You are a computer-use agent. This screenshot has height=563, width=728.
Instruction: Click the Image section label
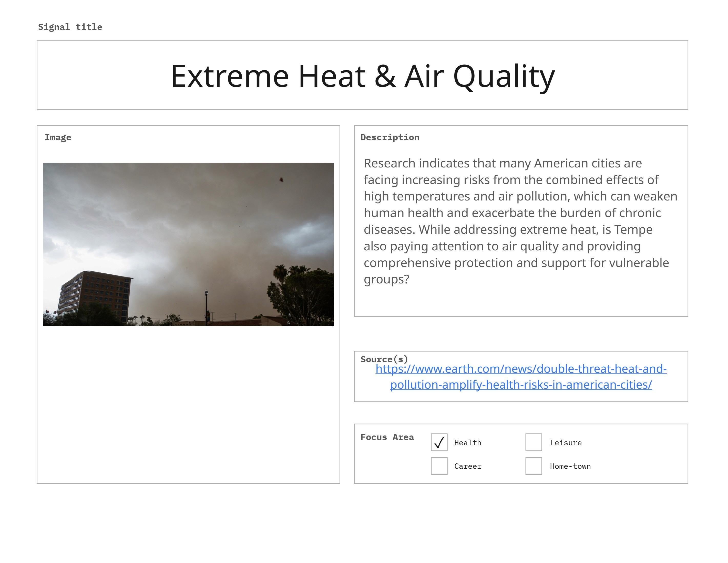pos(58,137)
